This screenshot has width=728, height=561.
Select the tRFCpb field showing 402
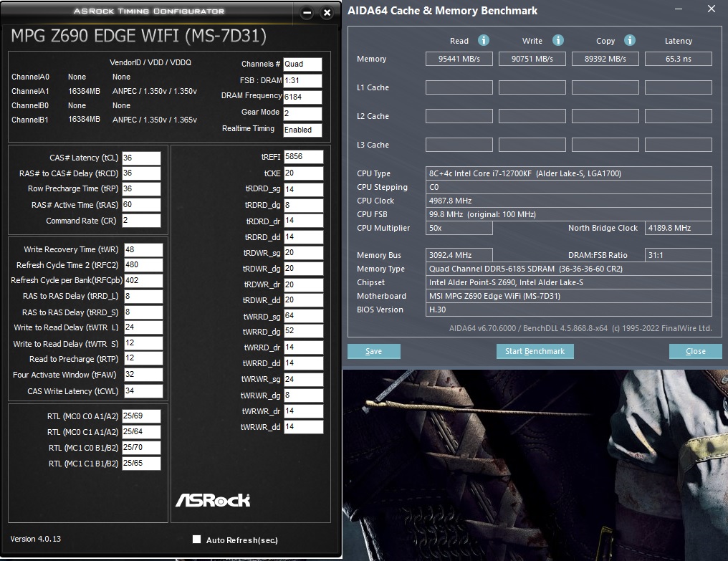click(x=143, y=281)
